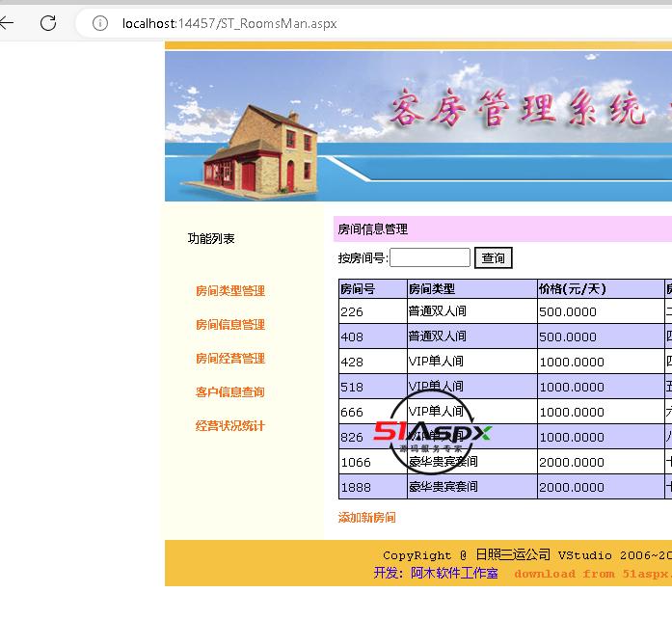Click the site information icon in address bar
672x619 pixels.
[x=99, y=23]
